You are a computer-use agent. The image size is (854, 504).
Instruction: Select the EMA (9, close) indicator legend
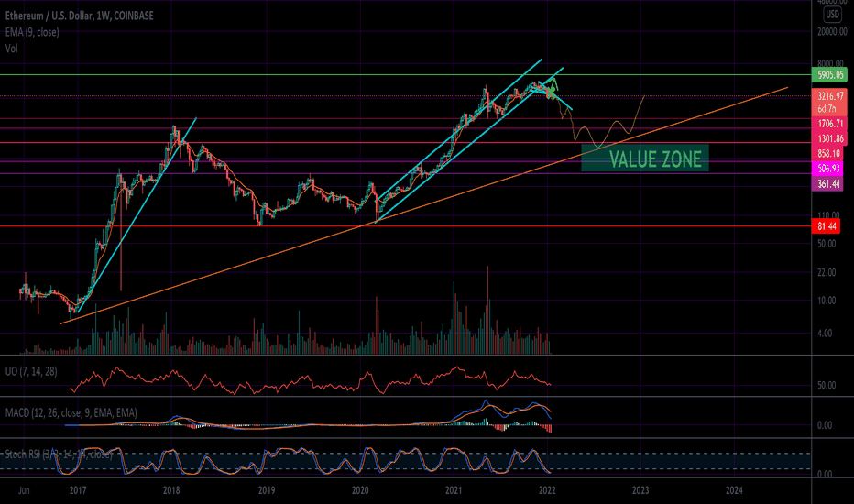click(x=32, y=32)
